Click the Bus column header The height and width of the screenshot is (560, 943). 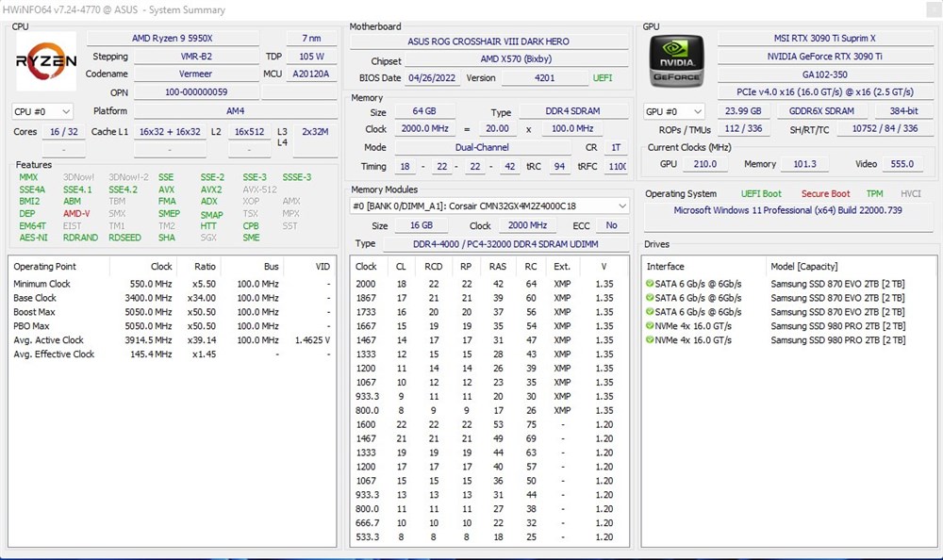click(x=253, y=267)
